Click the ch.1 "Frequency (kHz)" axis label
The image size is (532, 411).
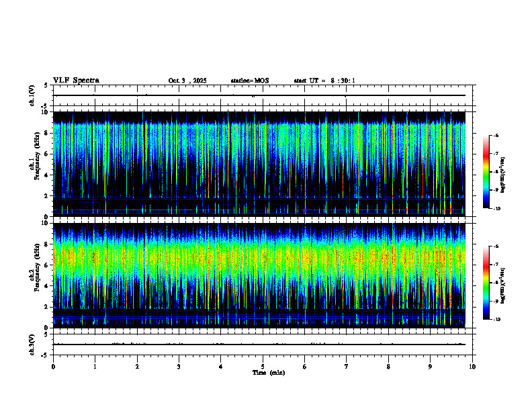(x=38, y=154)
